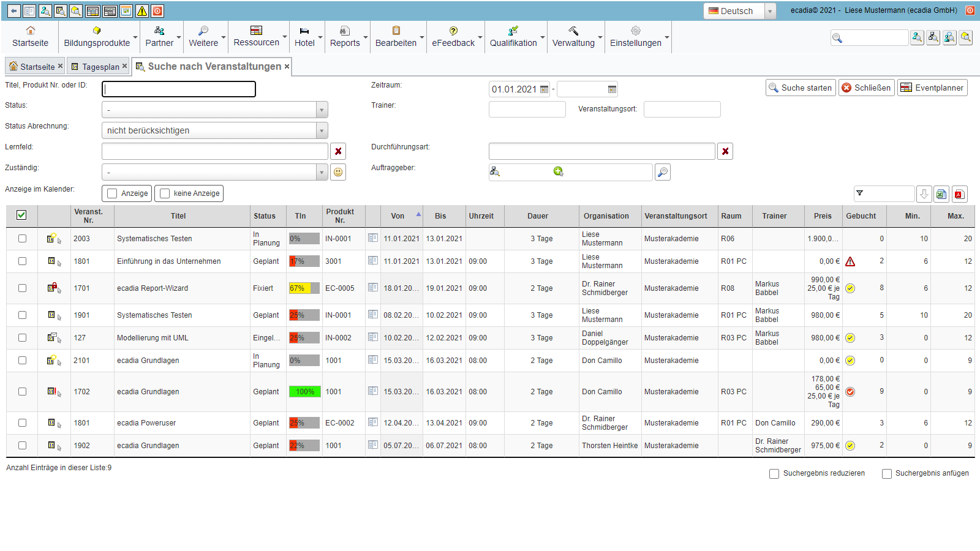
Task: Open the Zeitraum start date calendar picker
Action: point(544,89)
